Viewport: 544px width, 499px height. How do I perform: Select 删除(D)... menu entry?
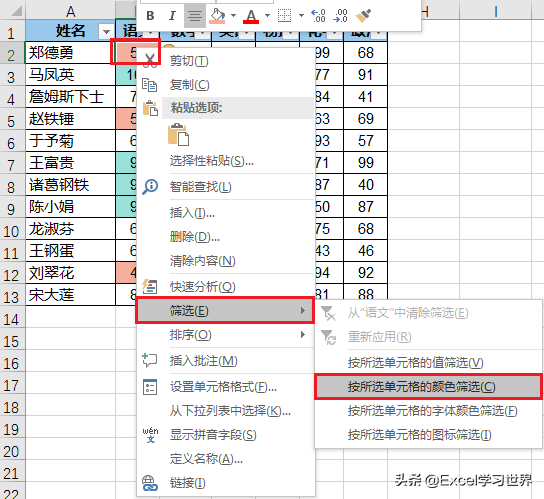195,237
